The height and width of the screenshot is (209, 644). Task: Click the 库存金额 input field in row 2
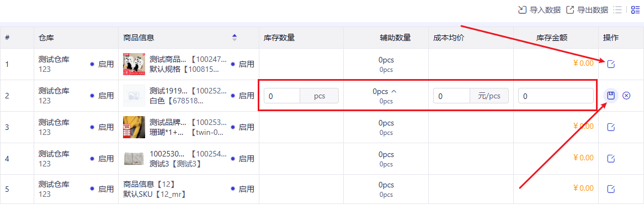click(556, 96)
